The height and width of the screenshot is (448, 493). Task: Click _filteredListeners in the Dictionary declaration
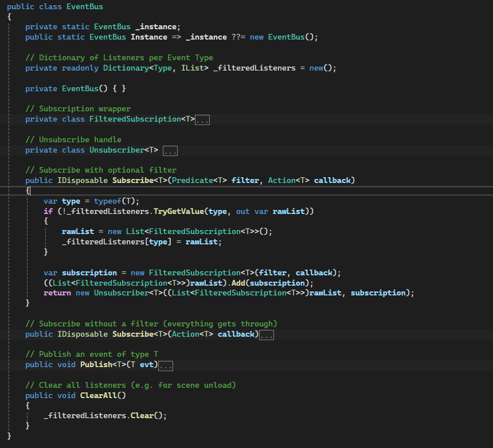(x=255, y=68)
